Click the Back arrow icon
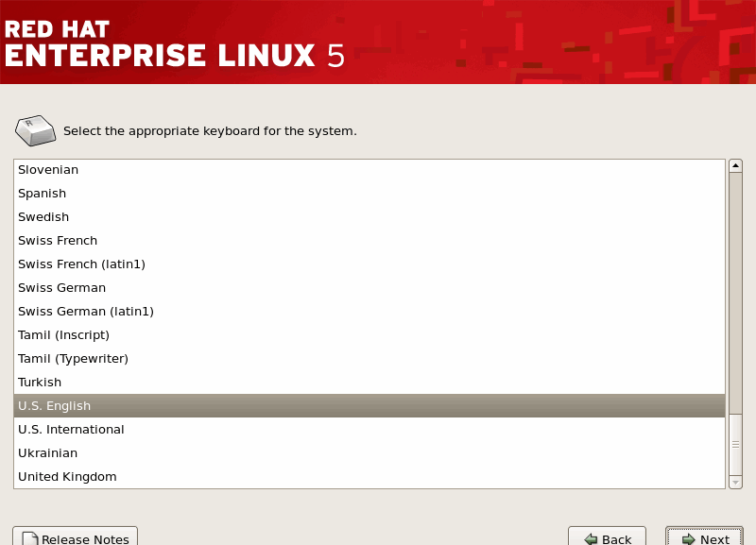The width and height of the screenshot is (756, 545). coord(590,539)
